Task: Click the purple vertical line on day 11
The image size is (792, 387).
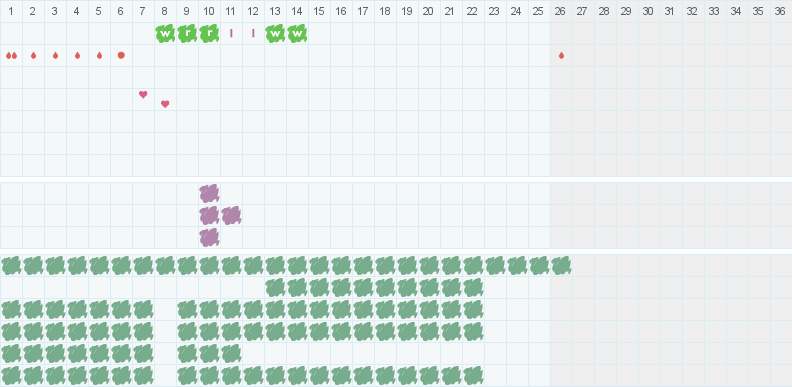Action: pos(231,33)
